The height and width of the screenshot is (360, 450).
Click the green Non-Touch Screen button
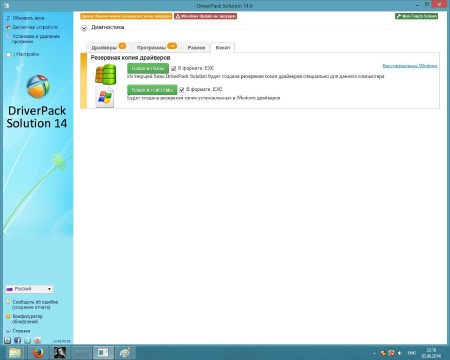(417, 16)
